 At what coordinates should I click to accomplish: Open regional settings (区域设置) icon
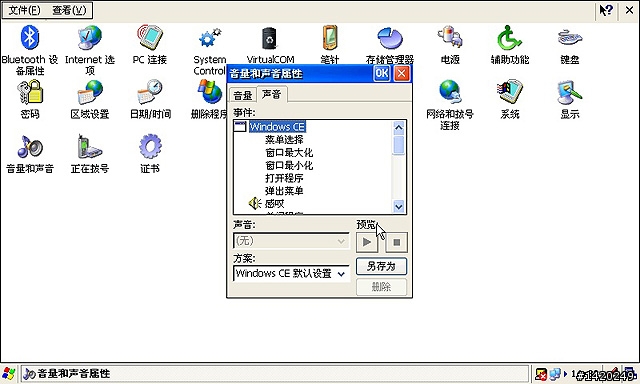[90, 92]
